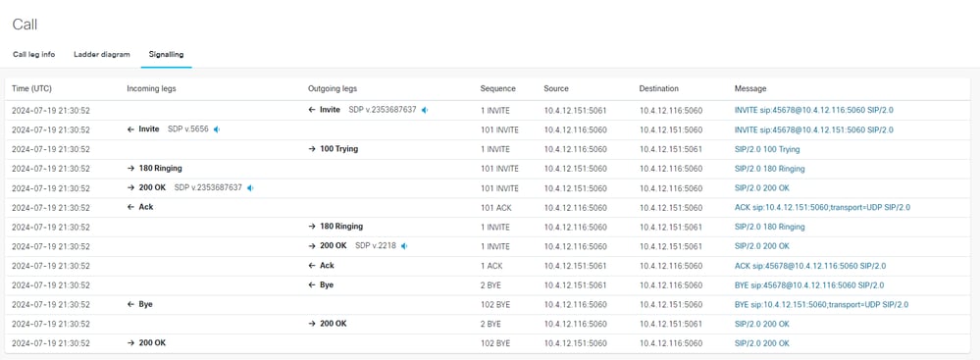Select the outgoing Ack entry
Image resolution: width=980 pixels, height=360 pixels.
(x=321, y=265)
